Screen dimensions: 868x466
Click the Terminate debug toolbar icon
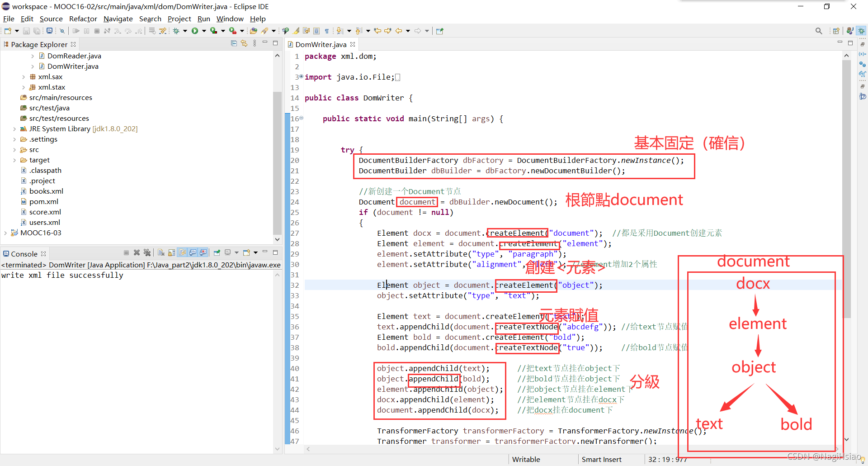[x=97, y=31]
